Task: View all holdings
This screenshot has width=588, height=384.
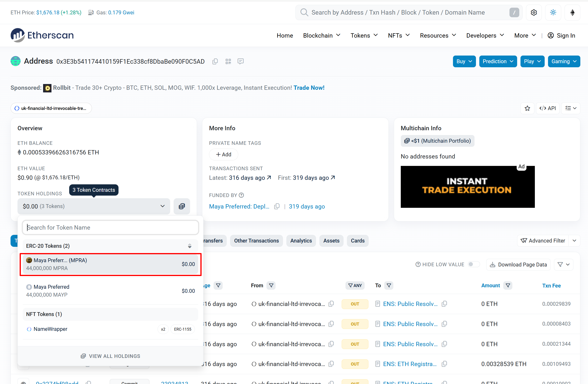Action: (110, 356)
